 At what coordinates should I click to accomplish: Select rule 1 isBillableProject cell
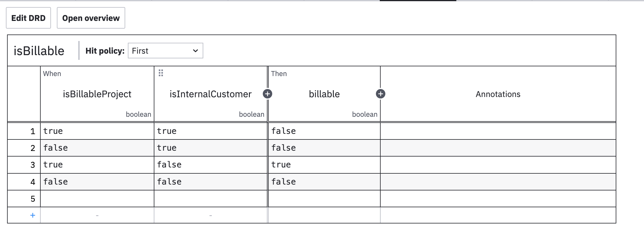[97, 131]
